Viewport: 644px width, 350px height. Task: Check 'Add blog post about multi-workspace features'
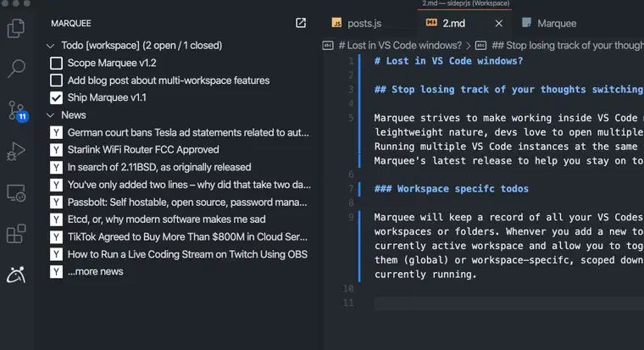pos(56,81)
